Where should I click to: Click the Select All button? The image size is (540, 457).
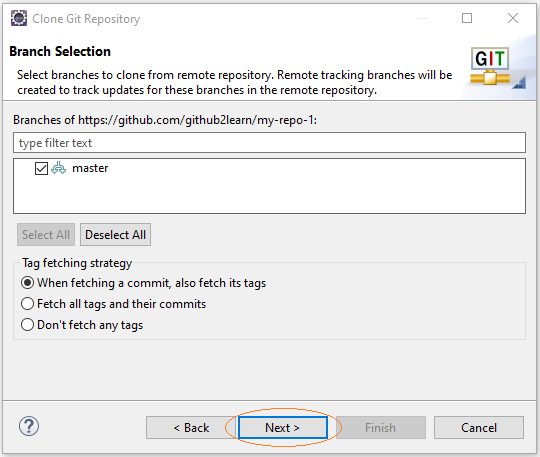coord(46,235)
